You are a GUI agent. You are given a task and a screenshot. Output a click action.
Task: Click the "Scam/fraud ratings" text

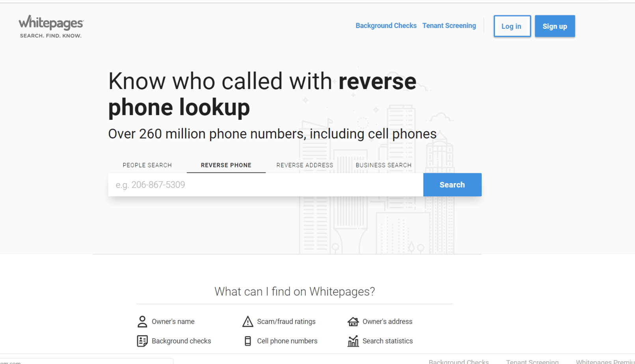(286, 321)
